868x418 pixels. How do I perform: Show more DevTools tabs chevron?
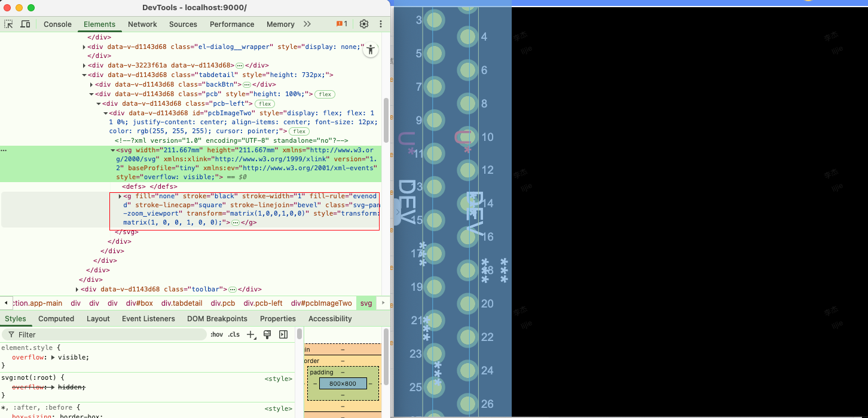pos(307,24)
